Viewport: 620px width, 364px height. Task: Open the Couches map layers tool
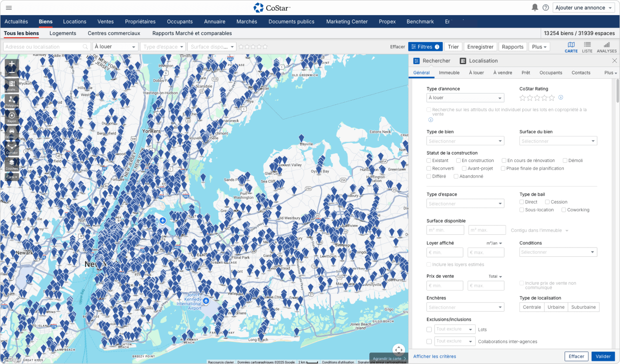(12, 164)
